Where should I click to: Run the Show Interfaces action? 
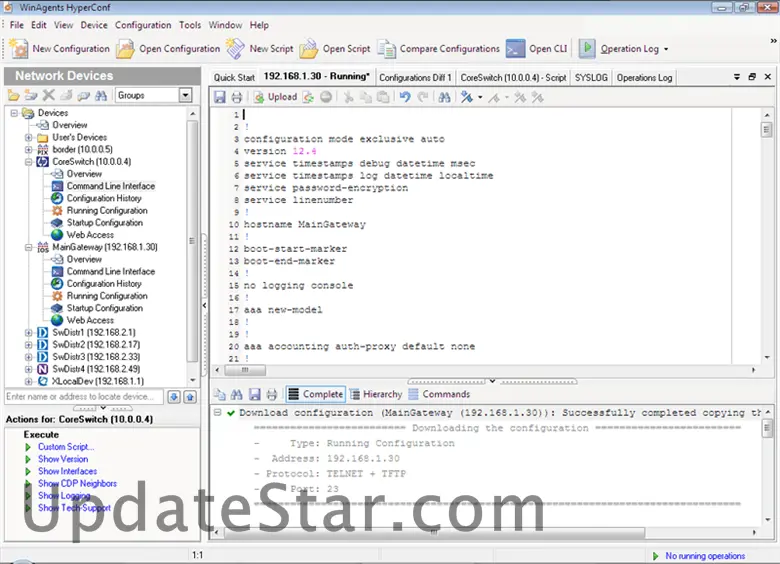pos(67,471)
